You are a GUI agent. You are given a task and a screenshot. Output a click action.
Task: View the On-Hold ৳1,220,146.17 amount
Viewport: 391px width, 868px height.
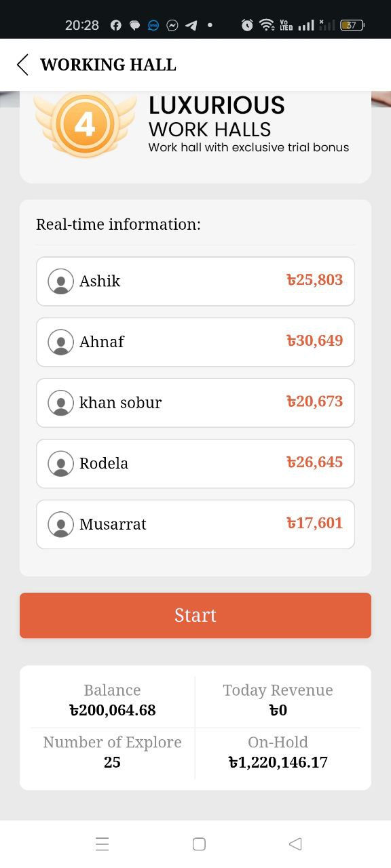pyautogui.click(x=278, y=762)
